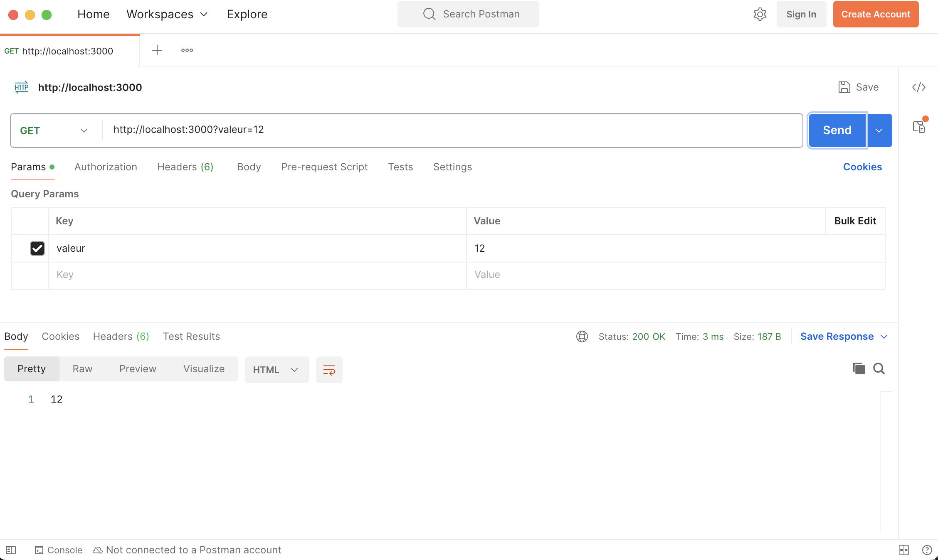Toggle the valeur query param checkbox

37,248
